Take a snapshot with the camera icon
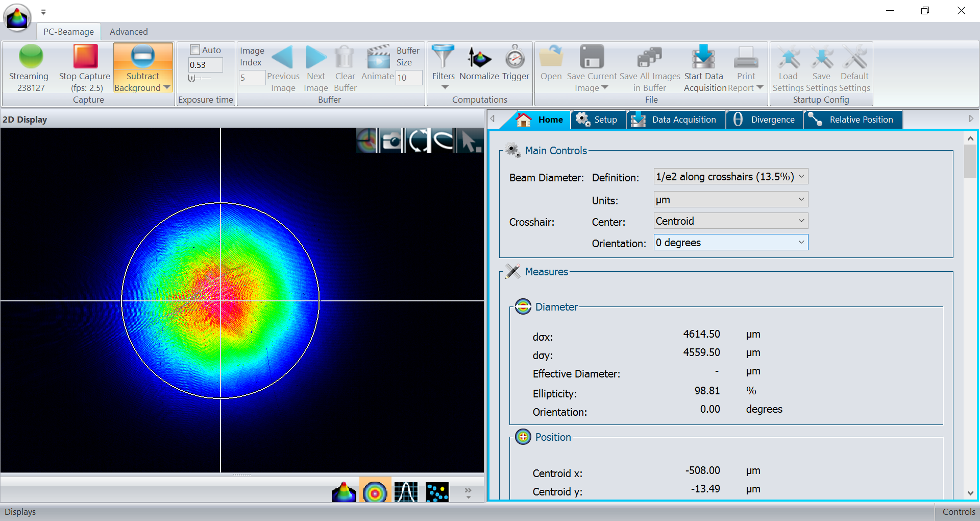The image size is (980, 521). [392, 141]
